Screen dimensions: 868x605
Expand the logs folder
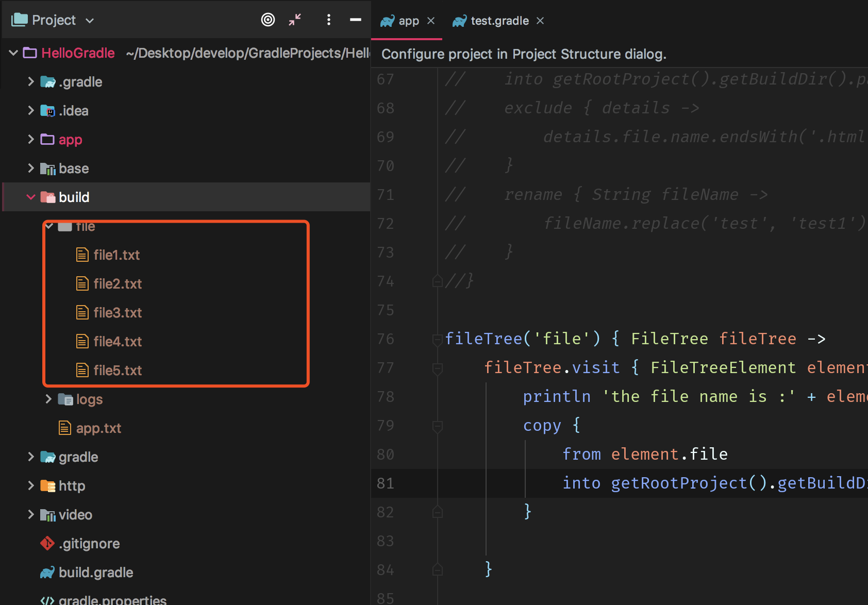tap(48, 399)
